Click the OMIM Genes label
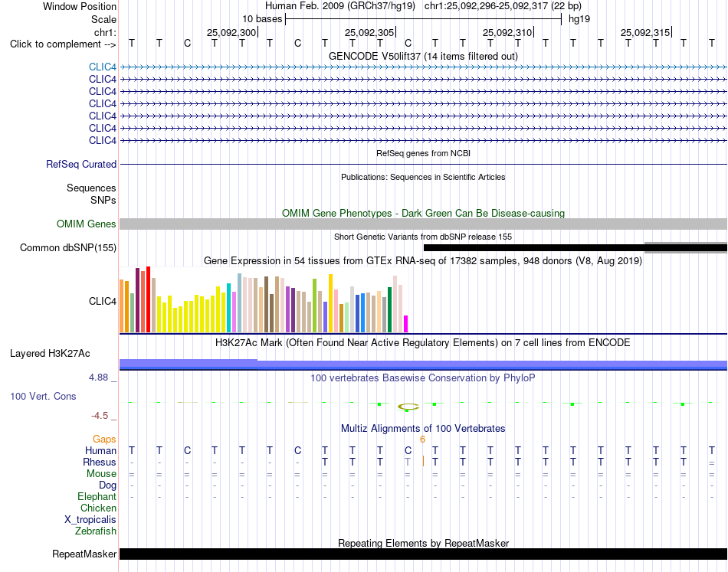The width and height of the screenshot is (728, 572). click(87, 224)
